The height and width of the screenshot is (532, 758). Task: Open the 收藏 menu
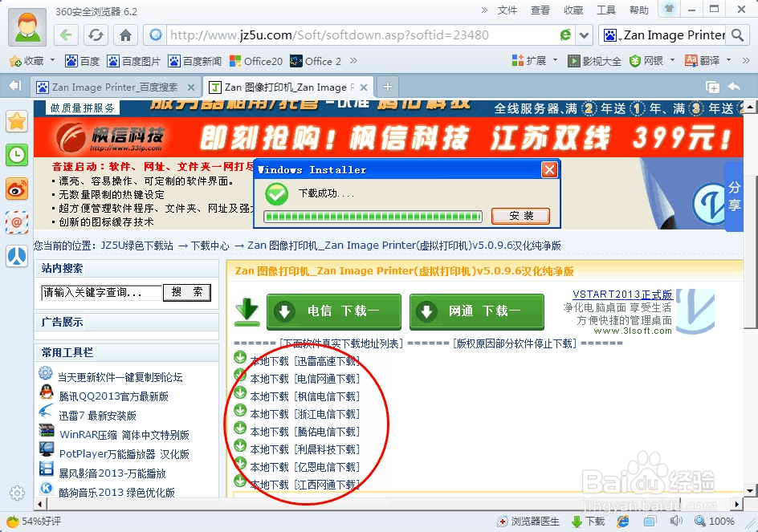573,10
